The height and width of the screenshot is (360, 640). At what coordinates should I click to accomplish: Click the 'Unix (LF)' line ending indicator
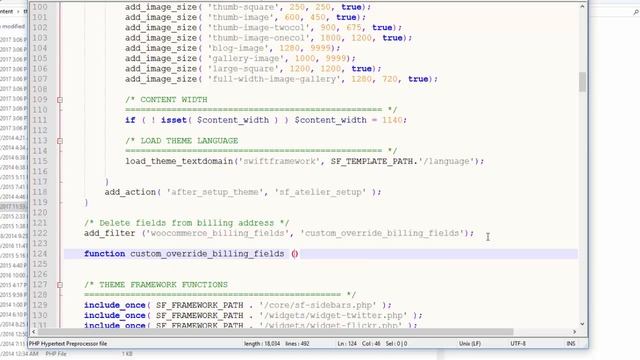[470, 344]
